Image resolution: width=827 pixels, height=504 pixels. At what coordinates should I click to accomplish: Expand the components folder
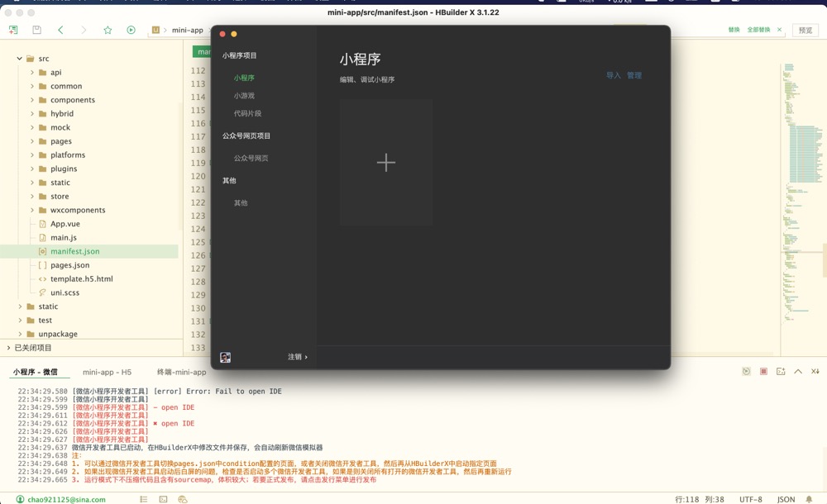coord(32,100)
